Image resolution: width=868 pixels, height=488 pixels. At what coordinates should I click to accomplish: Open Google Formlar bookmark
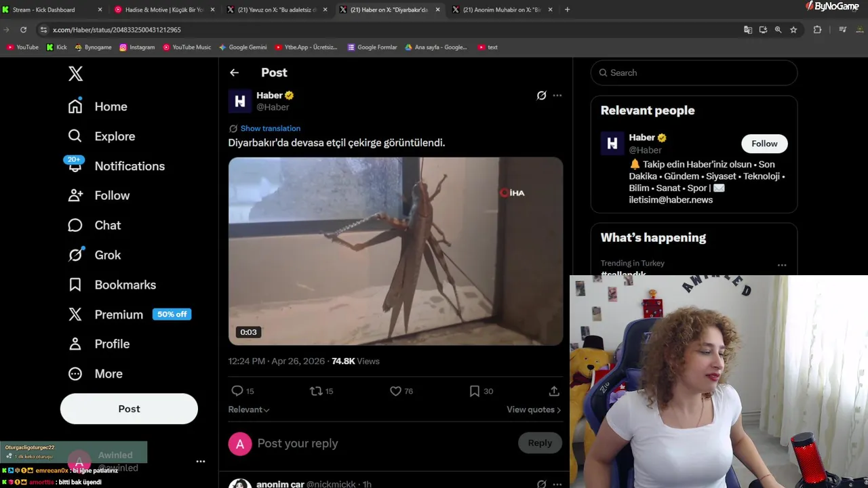(x=372, y=47)
